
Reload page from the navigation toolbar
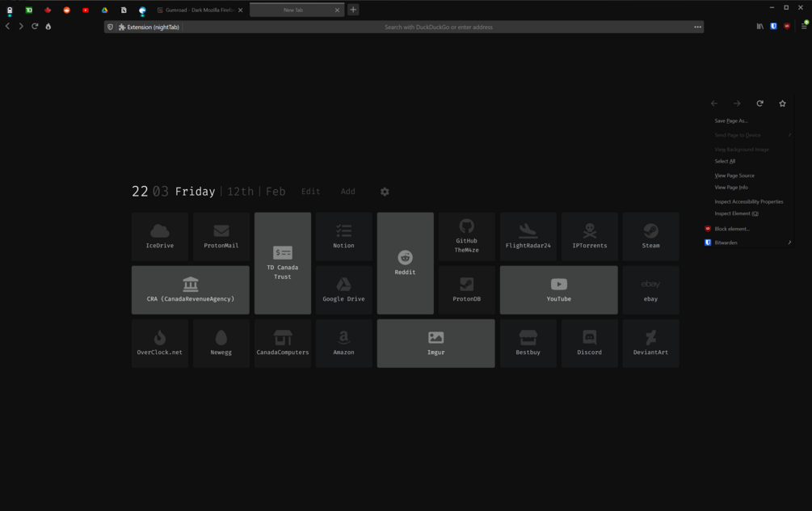pos(35,27)
